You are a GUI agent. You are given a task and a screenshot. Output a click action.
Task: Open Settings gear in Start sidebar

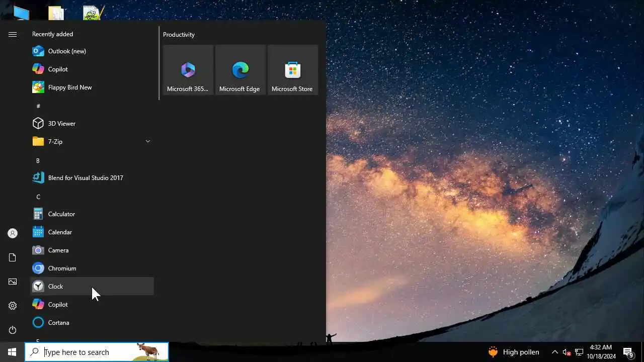point(13,306)
